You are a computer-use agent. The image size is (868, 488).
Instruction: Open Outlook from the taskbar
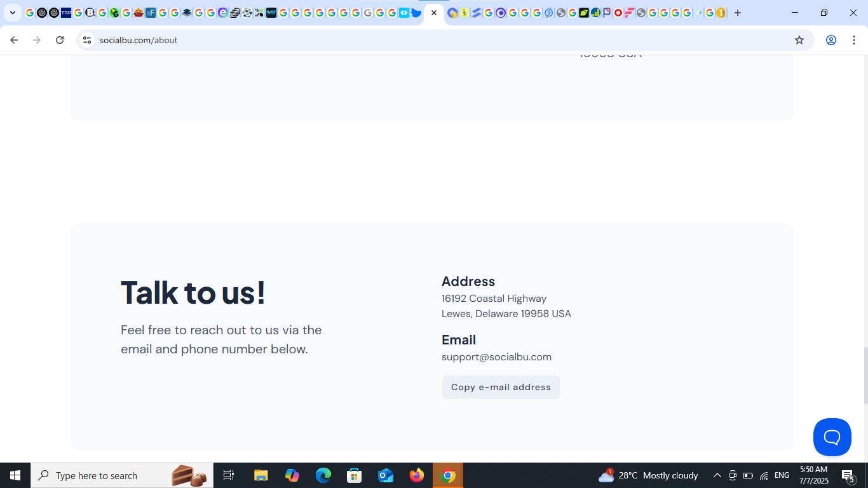(386, 475)
